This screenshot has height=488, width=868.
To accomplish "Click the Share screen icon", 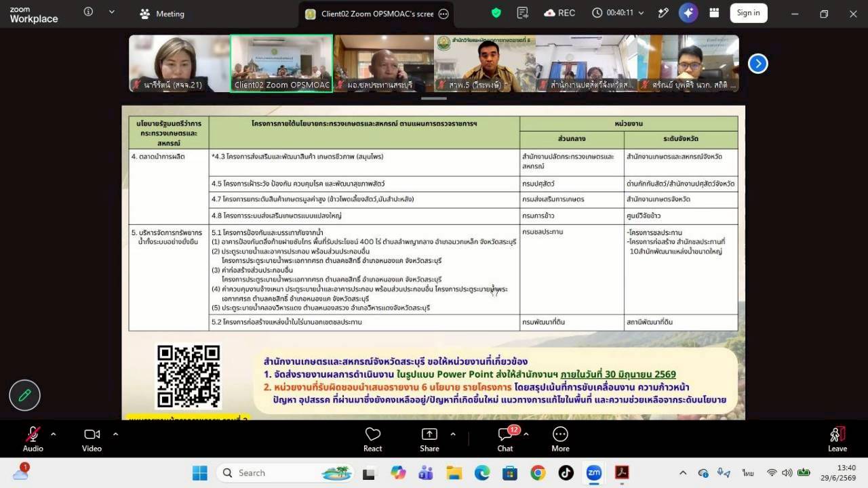I will [429, 439].
